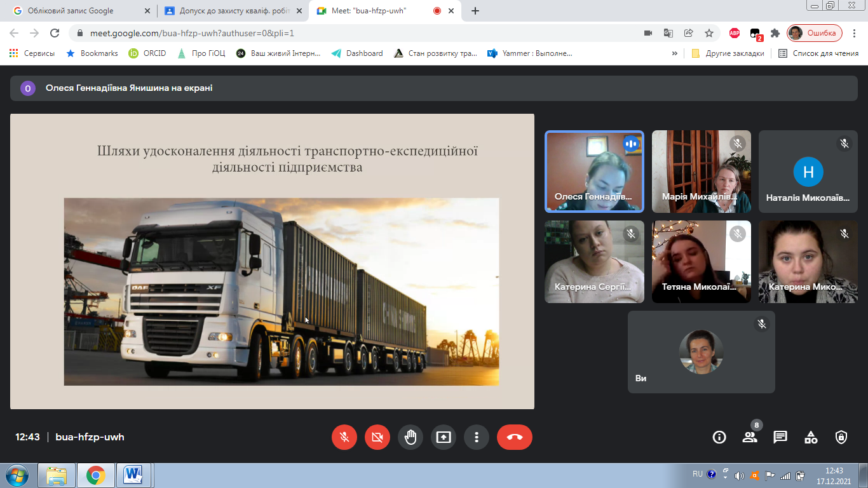868x488 pixels.
Task: Turn on the camera
Action: (x=377, y=437)
